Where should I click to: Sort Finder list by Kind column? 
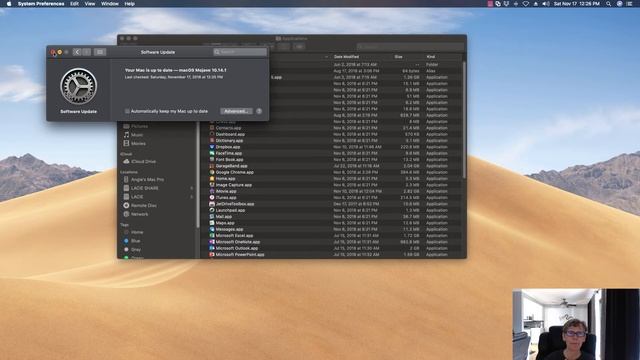(431, 57)
